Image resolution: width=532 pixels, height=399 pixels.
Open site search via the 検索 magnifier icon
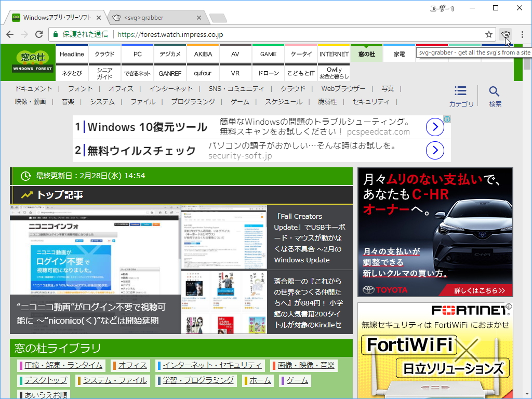tap(495, 90)
